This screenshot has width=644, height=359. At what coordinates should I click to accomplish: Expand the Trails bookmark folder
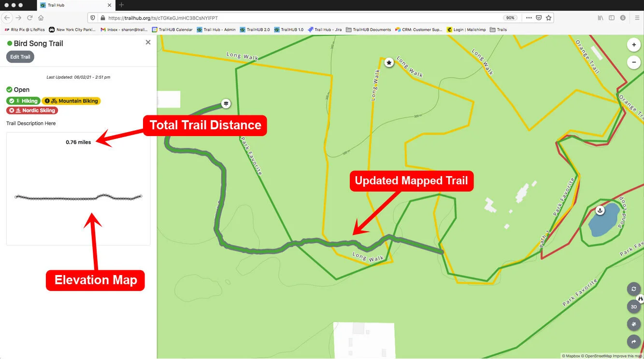498,29
